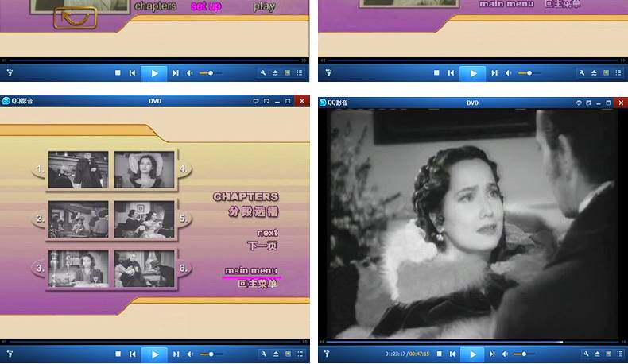Click '下一页' on the chapters page

(x=263, y=246)
